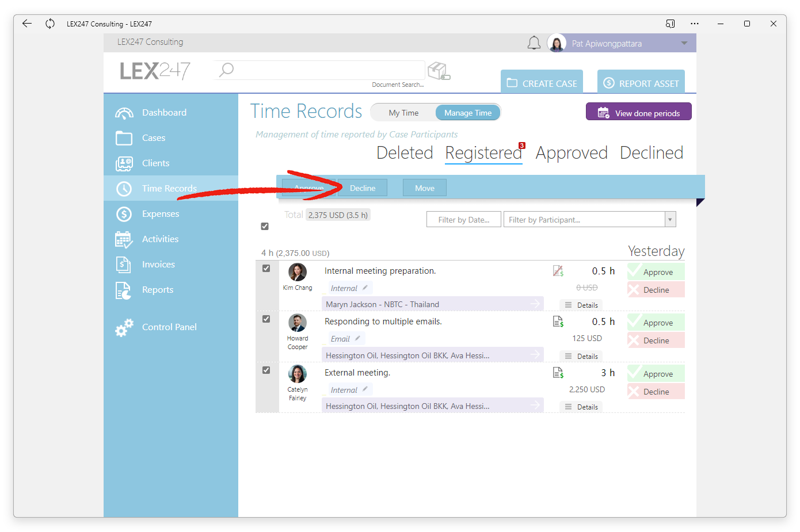The width and height of the screenshot is (800, 532).
Task: Click the Filter by Participant text field
Action: pos(584,220)
